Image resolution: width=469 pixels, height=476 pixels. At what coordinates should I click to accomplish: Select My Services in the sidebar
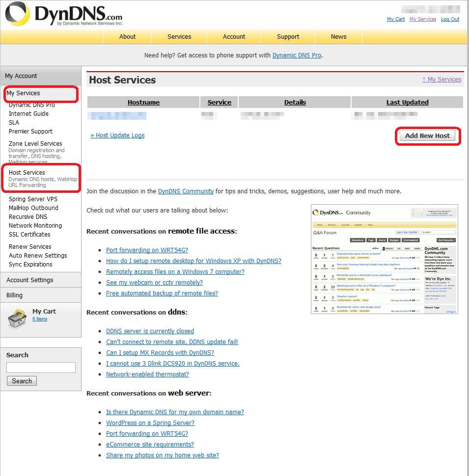24,93
